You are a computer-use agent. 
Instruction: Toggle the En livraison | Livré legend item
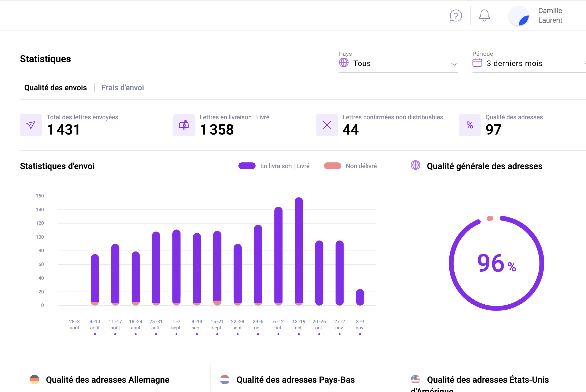[274, 166]
